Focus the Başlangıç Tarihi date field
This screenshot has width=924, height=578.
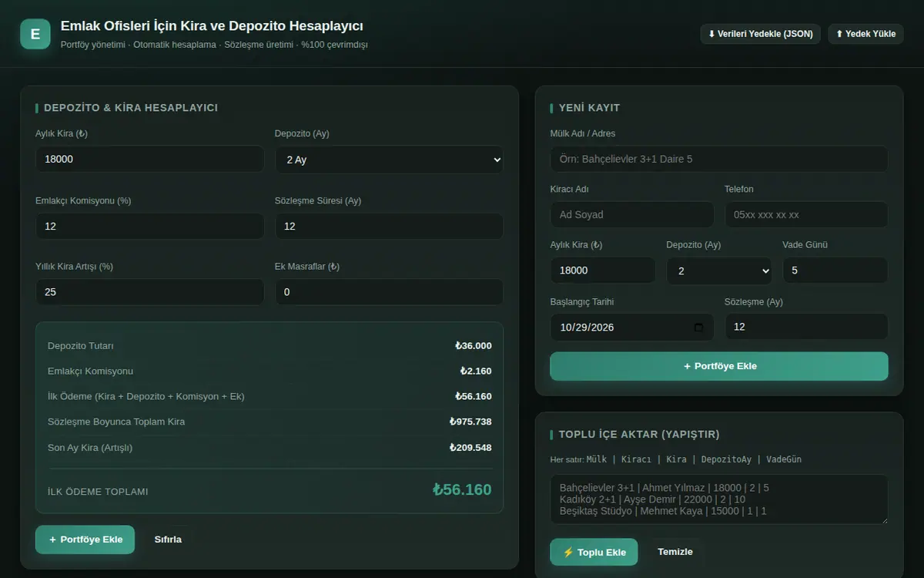pyautogui.click(x=632, y=327)
